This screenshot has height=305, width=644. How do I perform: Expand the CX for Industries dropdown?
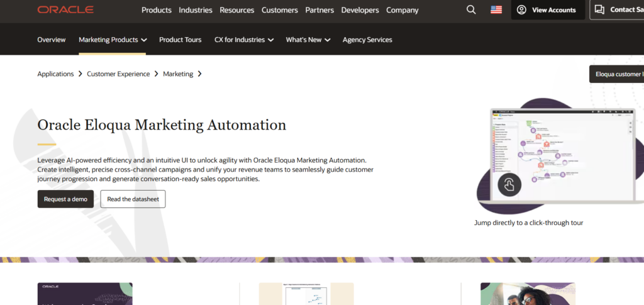pos(270,40)
